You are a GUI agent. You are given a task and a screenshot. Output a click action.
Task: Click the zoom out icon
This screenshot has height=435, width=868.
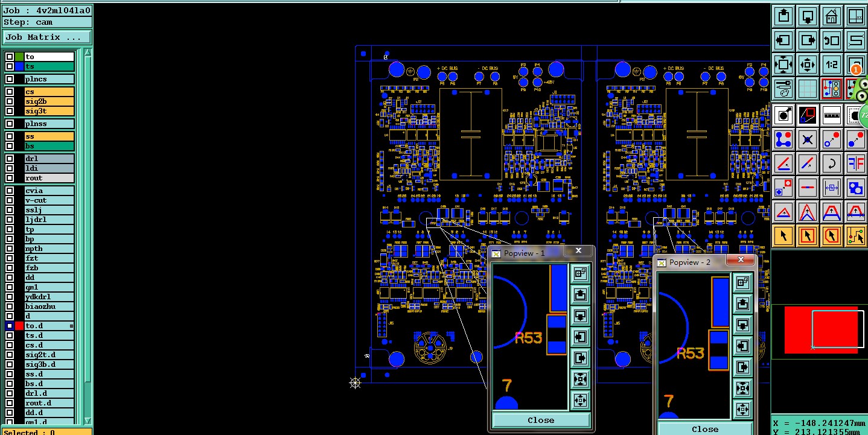click(x=808, y=65)
